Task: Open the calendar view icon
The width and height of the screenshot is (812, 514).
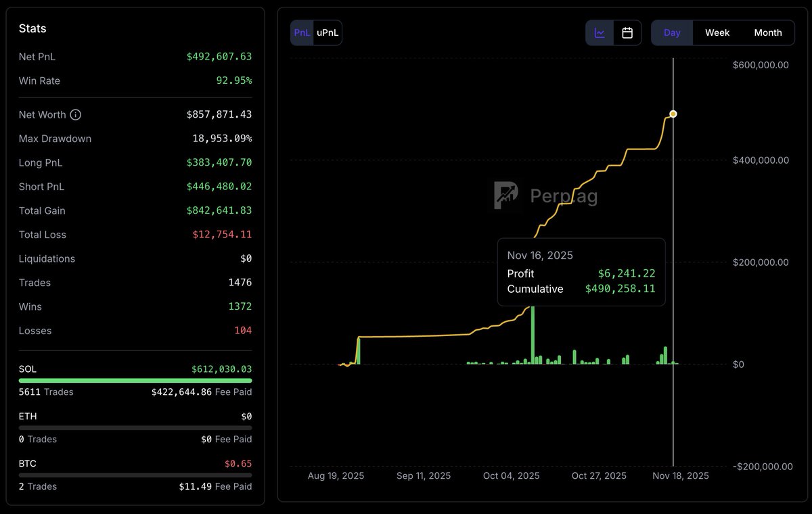Action: [627, 32]
